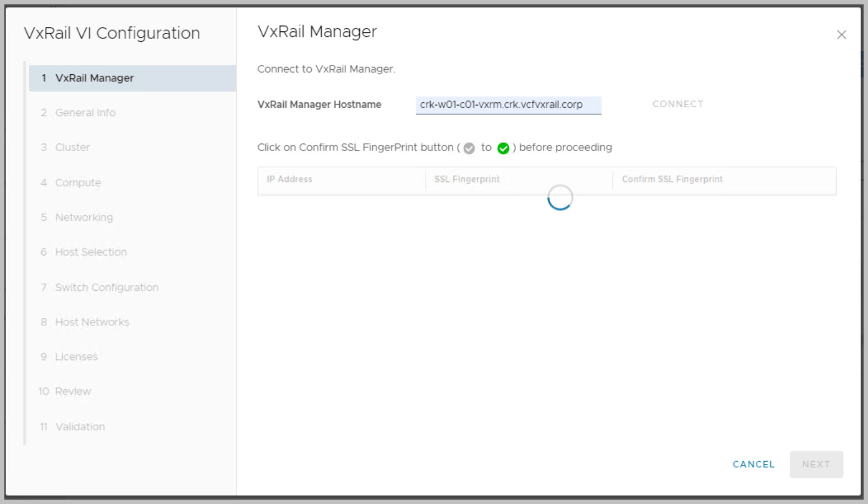Select the VxRail Manager wizard step
Image resolution: width=868 pixels, height=504 pixels.
point(95,78)
